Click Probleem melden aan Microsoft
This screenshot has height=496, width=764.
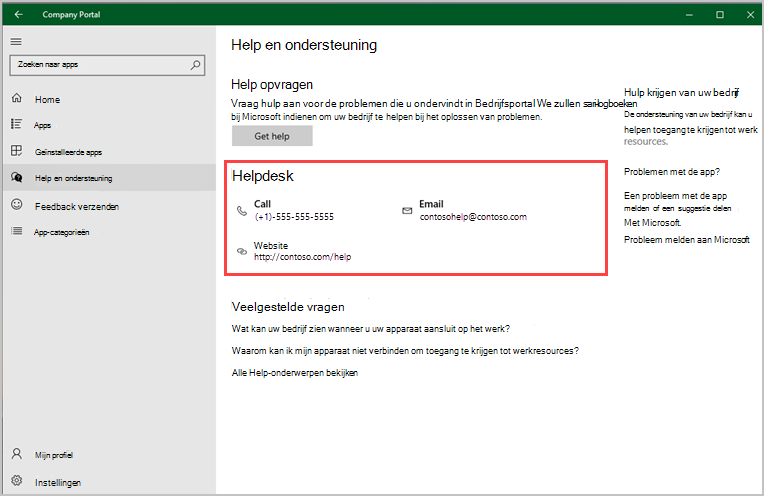pos(687,240)
